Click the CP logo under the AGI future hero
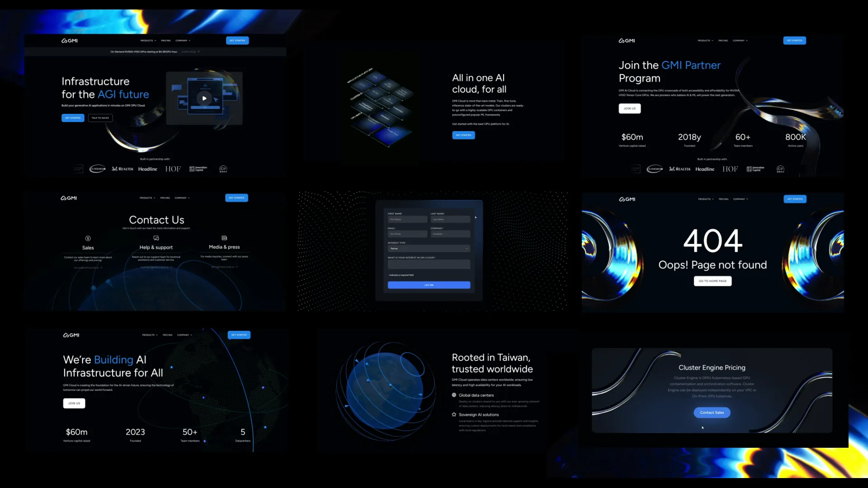The image size is (868, 488). click(223, 169)
